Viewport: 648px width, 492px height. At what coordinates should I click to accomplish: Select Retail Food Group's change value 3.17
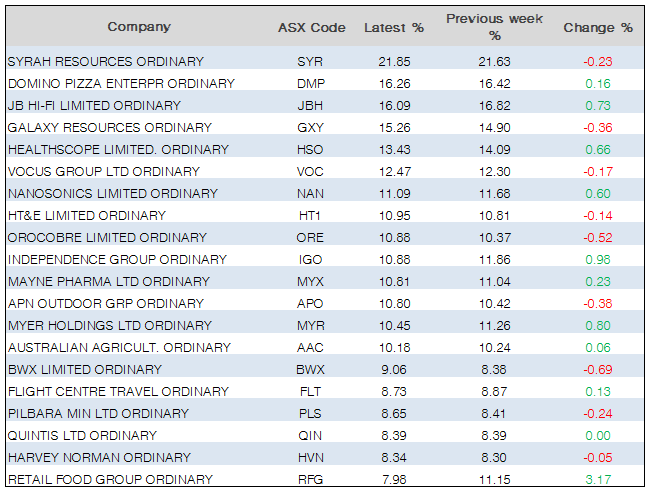pyautogui.click(x=598, y=480)
